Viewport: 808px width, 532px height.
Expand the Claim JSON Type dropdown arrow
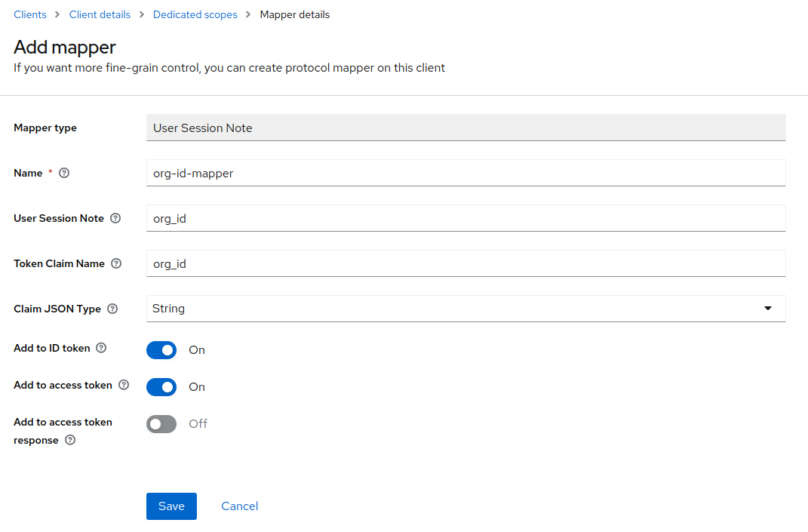(768, 309)
